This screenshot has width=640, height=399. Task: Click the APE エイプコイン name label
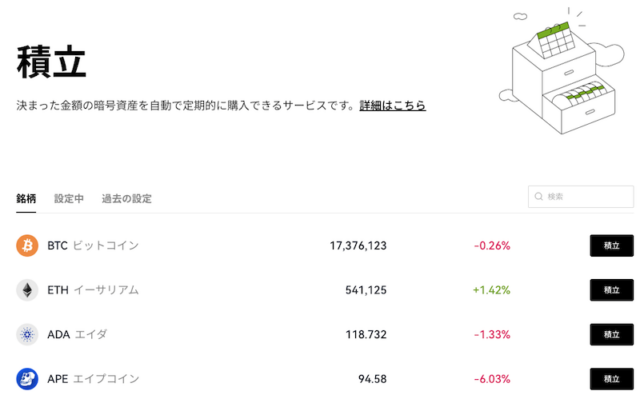click(x=93, y=379)
